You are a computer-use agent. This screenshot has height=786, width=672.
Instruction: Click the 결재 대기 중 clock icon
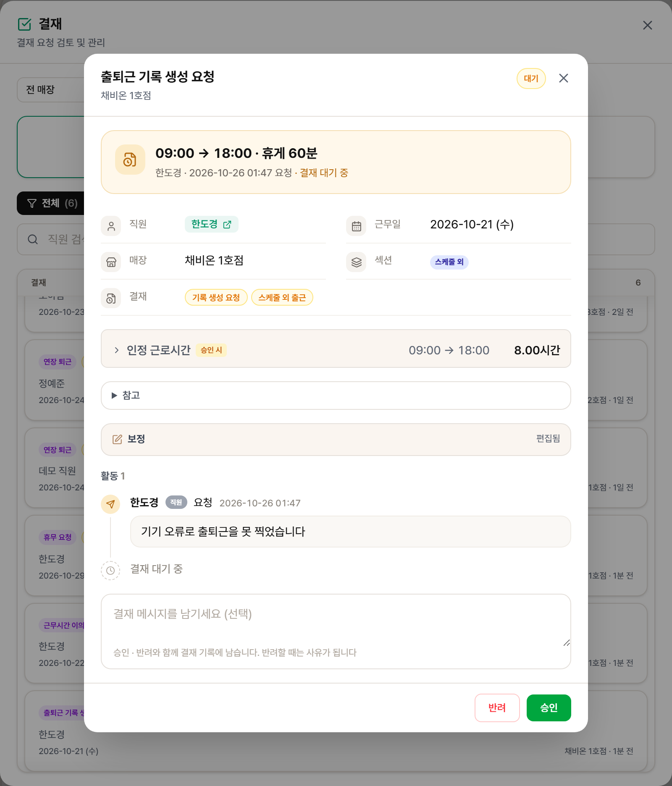(x=110, y=571)
